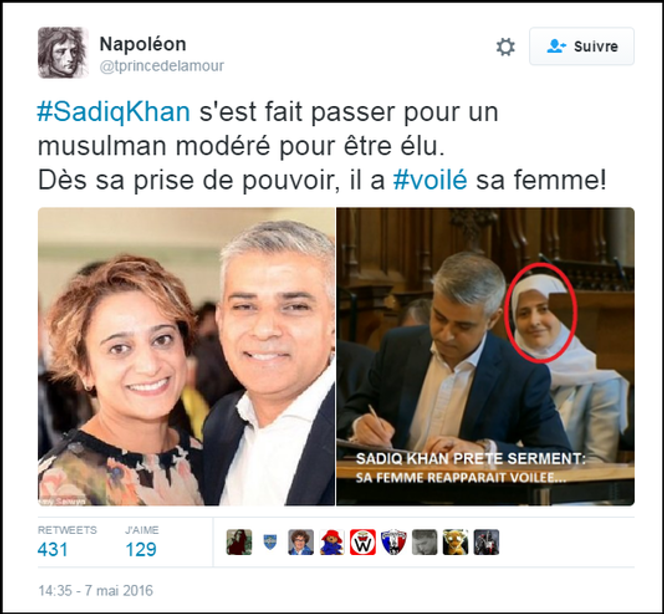Click the Suivre follow button
Image resolution: width=664 pixels, height=614 pixels.
pos(581,46)
